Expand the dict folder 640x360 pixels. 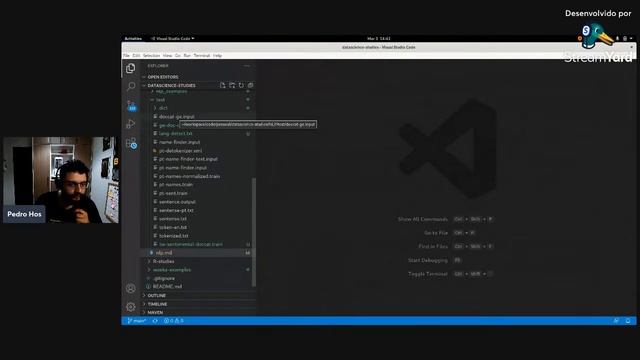tap(196, 108)
